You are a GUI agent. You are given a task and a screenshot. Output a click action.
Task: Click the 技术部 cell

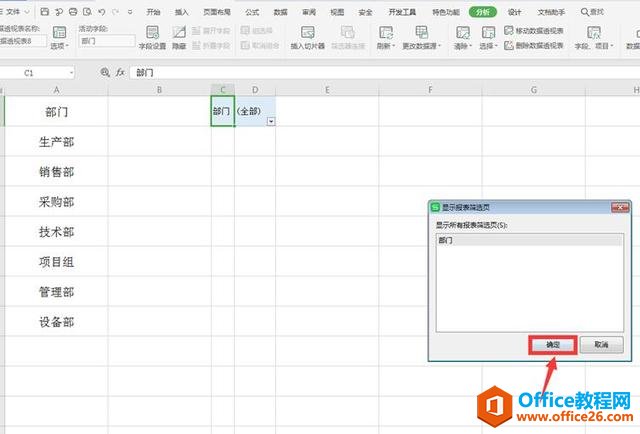56,231
